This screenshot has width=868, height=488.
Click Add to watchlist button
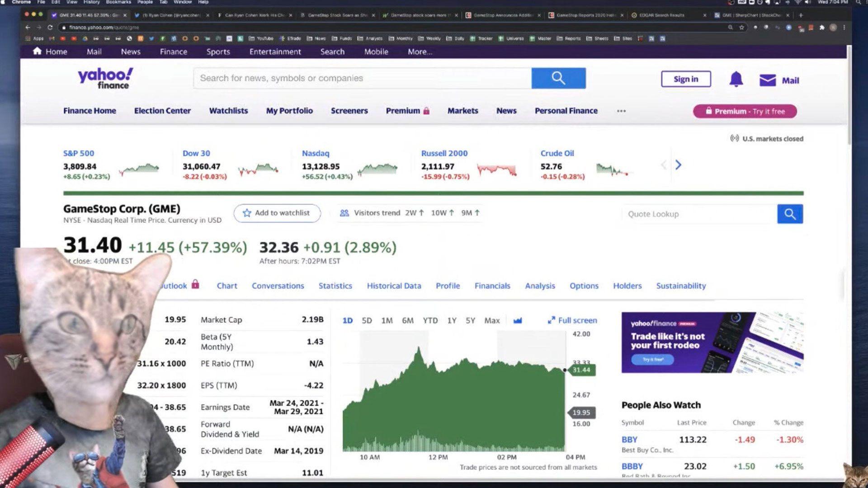[277, 213]
